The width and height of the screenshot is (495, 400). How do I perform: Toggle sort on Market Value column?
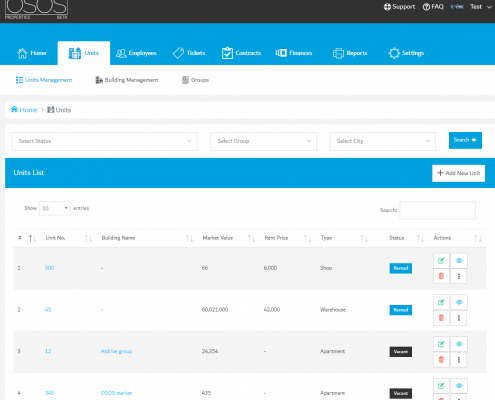pos(251,238)
